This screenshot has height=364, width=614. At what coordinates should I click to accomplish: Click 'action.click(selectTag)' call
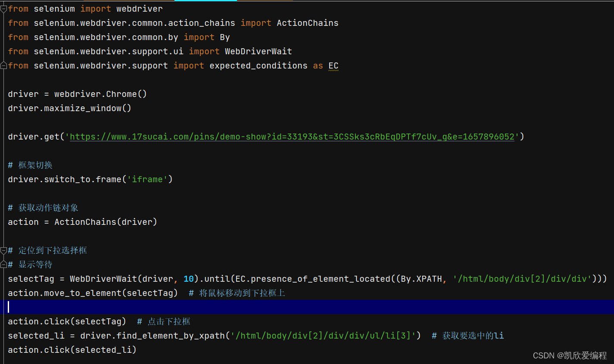(67, 322)
